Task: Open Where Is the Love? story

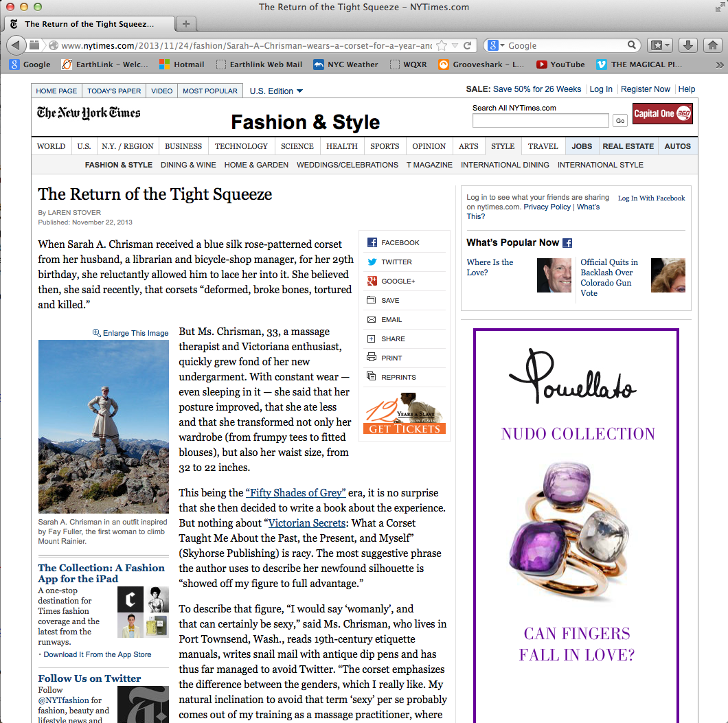Action: click(x=490, y=267)
